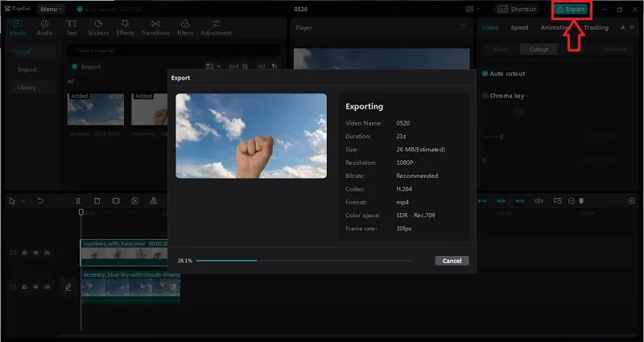Click the Mirror flip icon in timeline toolbar
Image resolution: width=644 pixels, height=342 pixels.
[x=154, y=200]
